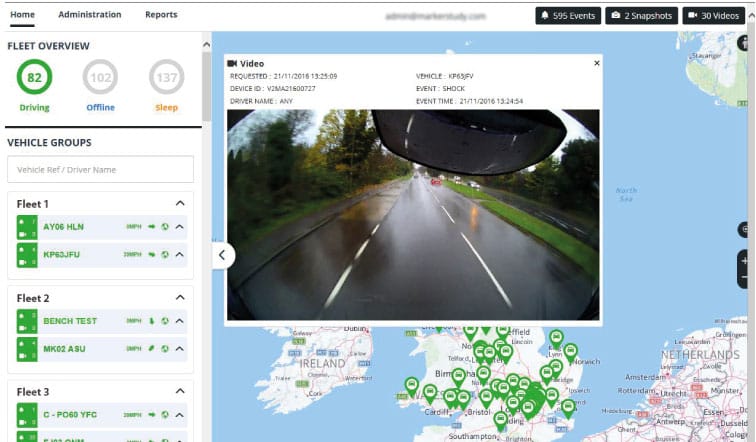Click the direction arrow icon for C - PO60 YFC
The image size is (756, 442).
tap(152, 414)
